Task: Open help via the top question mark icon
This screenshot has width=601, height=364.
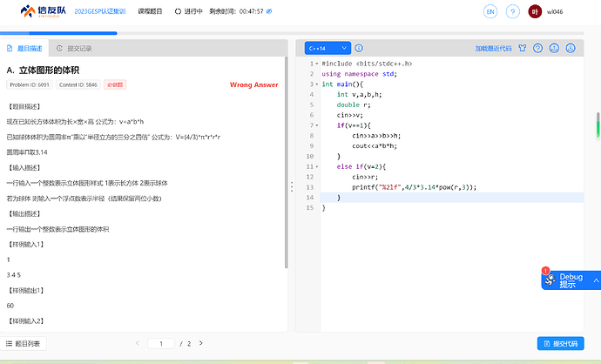Action: [x=512, y=11]
